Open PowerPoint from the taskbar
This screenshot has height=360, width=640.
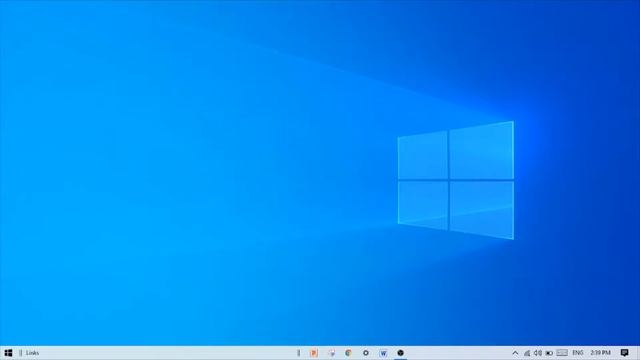(313, 353)
